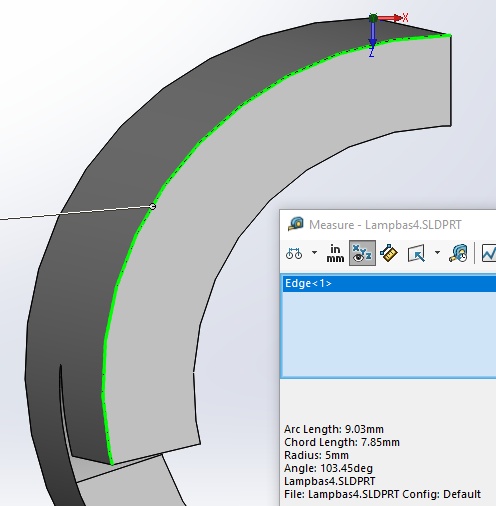Click the Point-to-Point measure icon
496x506 pixels.
(389, 253)
